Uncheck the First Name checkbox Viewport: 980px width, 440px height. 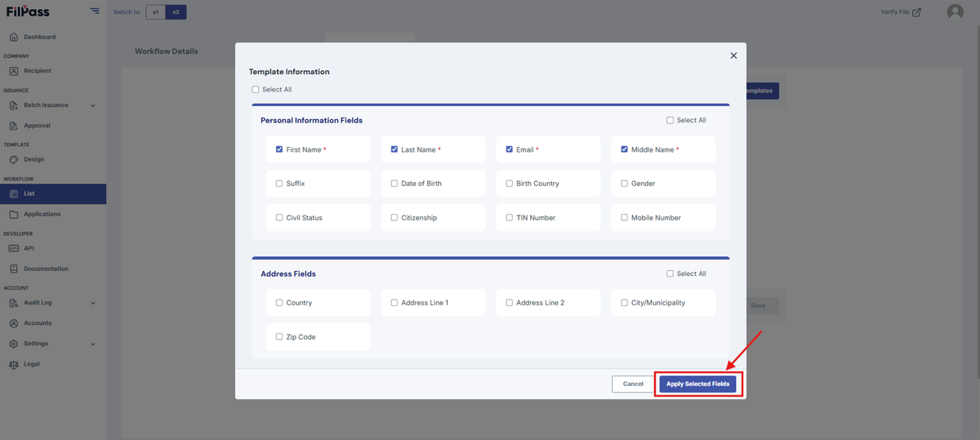tap(279, 149)
